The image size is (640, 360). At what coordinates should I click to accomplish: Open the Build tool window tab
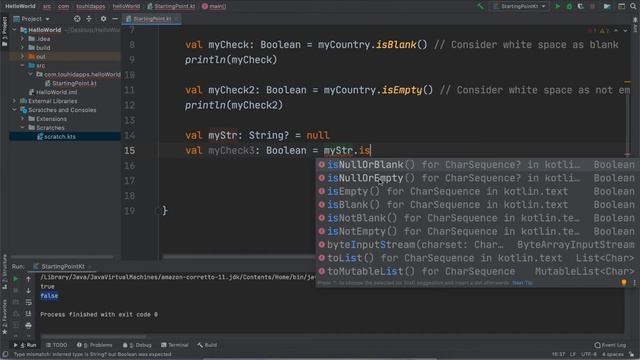tap(207, 345)
